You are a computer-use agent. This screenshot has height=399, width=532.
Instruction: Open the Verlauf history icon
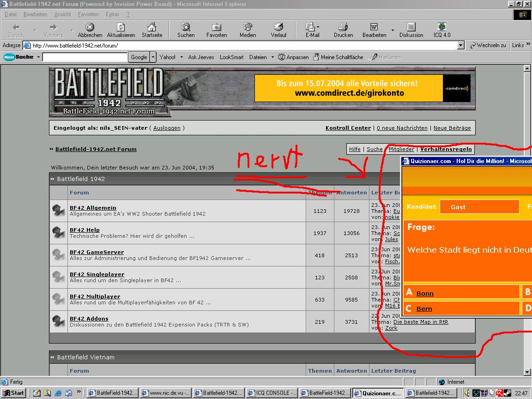pos(278,27)
